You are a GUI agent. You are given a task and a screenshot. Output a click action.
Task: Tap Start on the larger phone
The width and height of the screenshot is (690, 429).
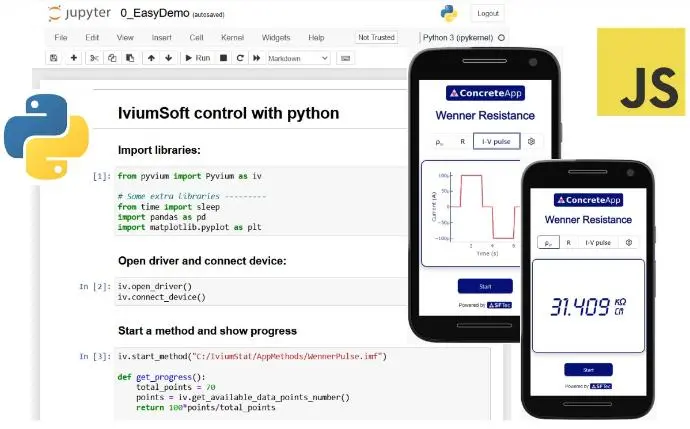tap(485, 286)
